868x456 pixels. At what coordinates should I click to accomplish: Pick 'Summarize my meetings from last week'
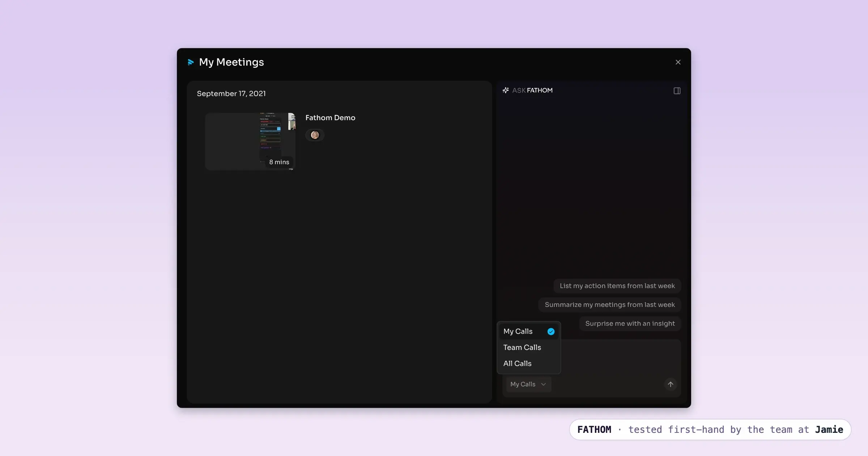click(x=610, y=305)
